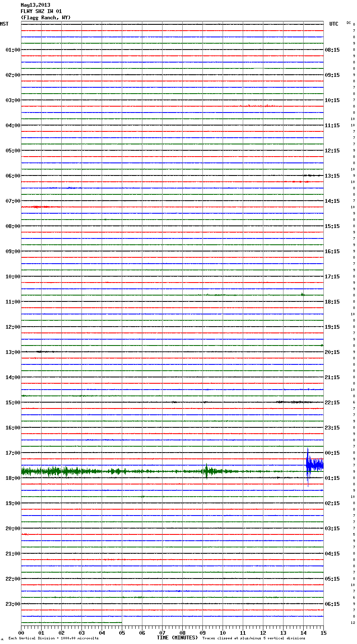Select the 01:00 MST time label
The width and height of the screenshot is (357, 644).
(13, 50)
